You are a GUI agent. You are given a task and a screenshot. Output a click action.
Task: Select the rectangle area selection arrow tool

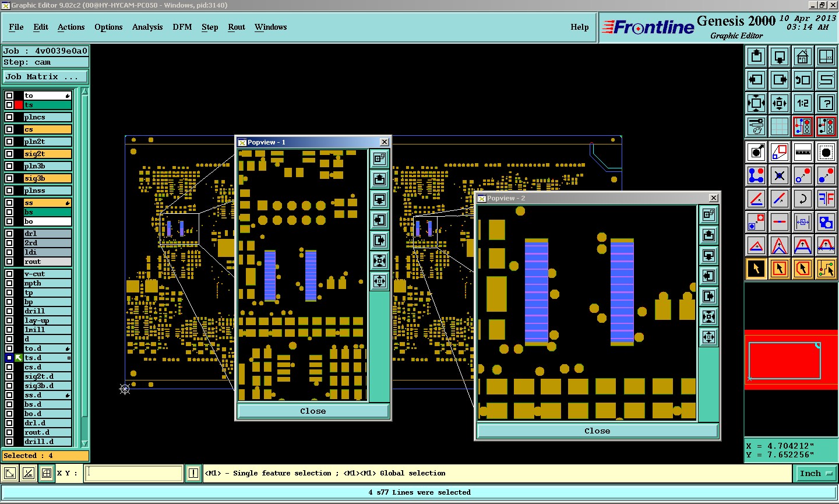click(x=780, y=269)
